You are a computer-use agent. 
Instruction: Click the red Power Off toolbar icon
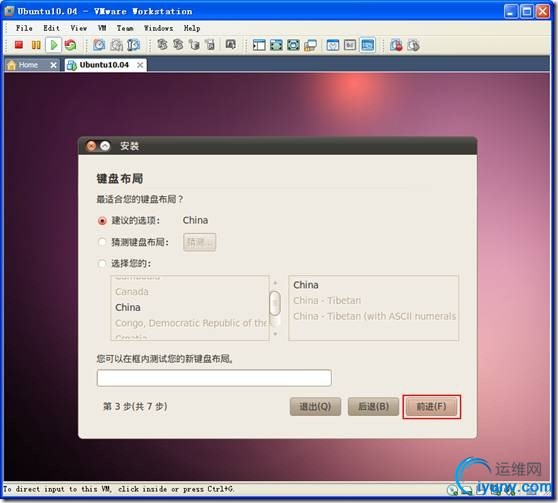[19, 45]
